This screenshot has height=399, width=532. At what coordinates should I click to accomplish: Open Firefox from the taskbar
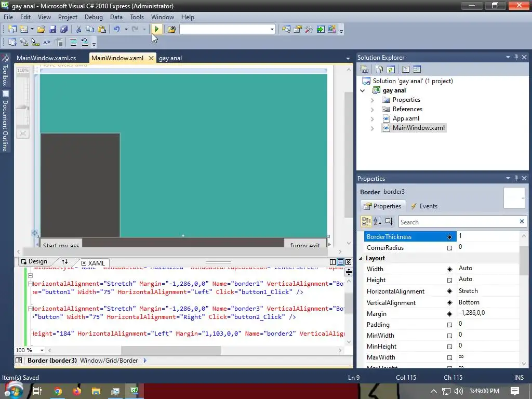(x=77, y=391)
